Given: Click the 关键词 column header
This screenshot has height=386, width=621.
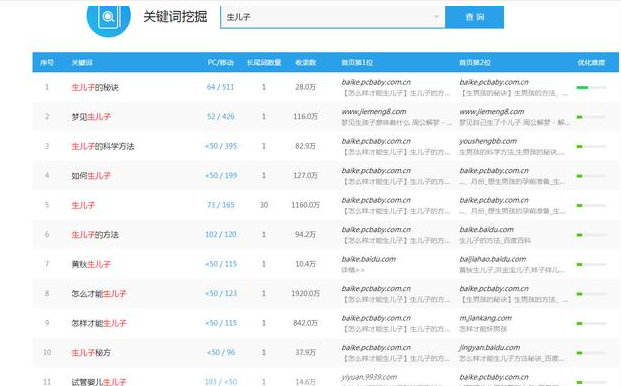Looking at the screenshot, I should pyautogui.click(x=82, y=63).
